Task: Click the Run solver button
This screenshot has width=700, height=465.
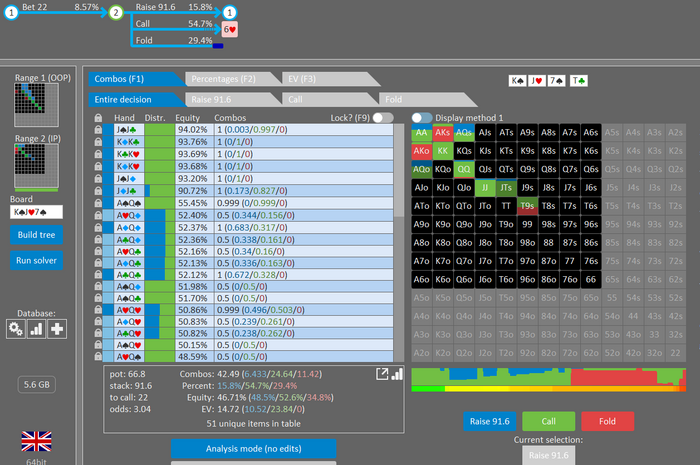Action: pos(36,260)
